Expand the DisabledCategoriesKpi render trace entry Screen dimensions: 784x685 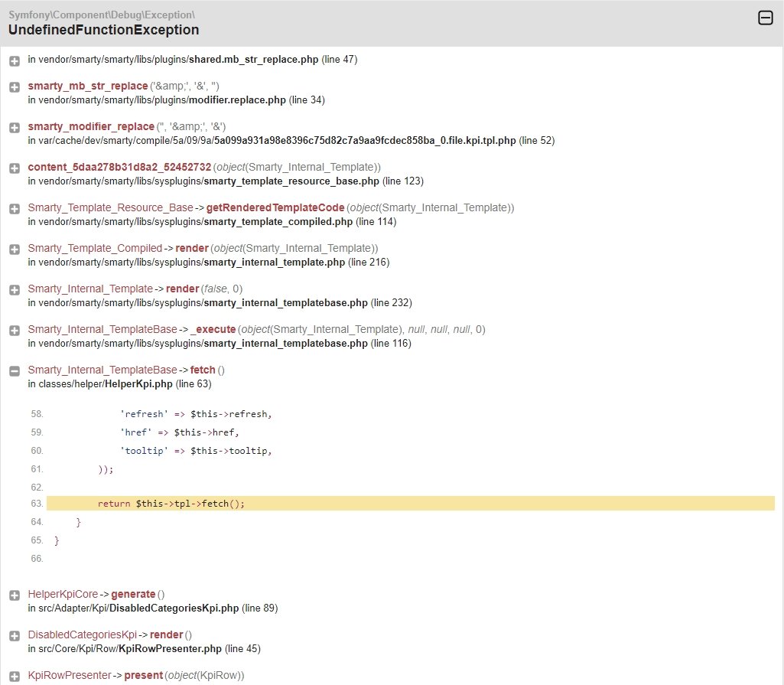pos(15,635)
